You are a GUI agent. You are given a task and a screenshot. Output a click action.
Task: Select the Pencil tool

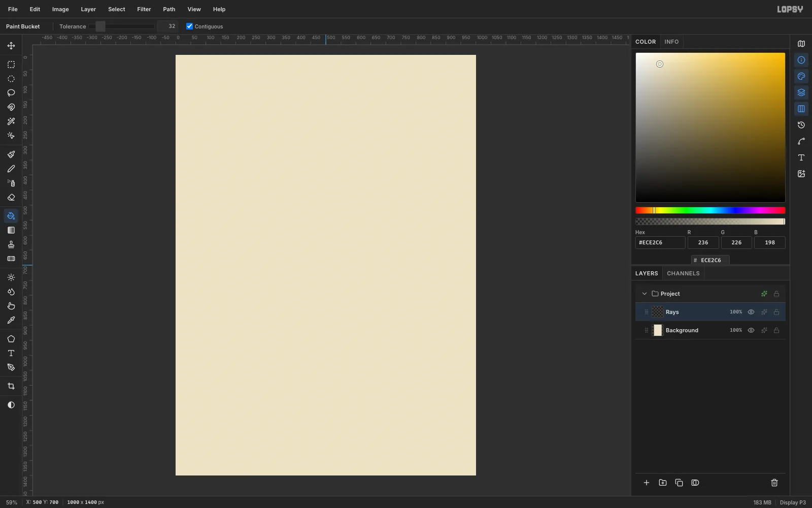click(x=11, y=169)
